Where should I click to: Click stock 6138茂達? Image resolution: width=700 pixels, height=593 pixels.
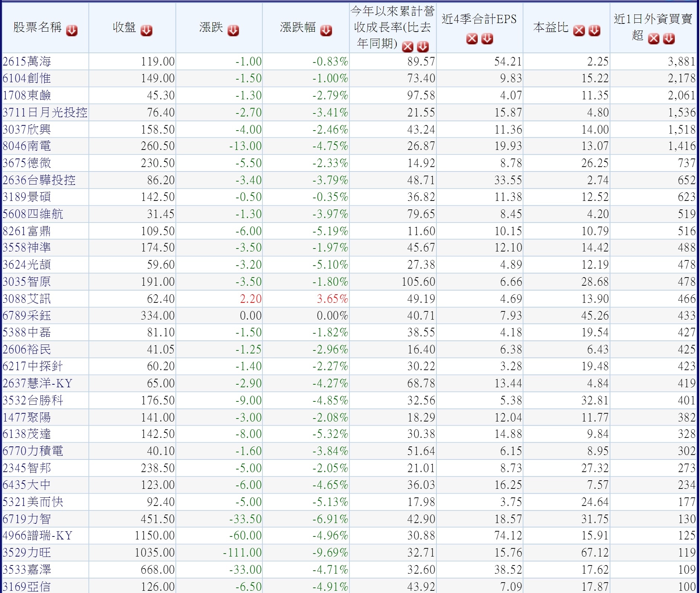click(27, 434)
